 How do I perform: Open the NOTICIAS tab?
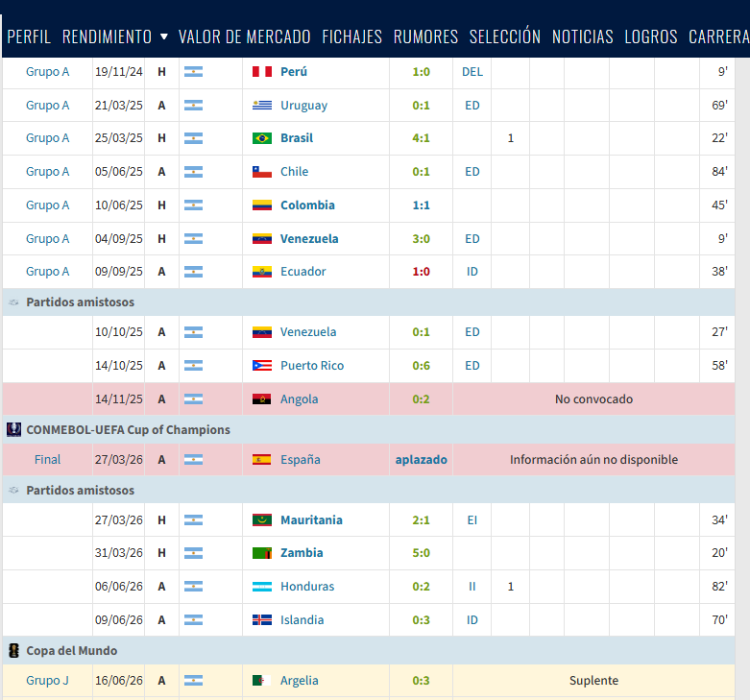pyautogui.click(x=583, y=36)
